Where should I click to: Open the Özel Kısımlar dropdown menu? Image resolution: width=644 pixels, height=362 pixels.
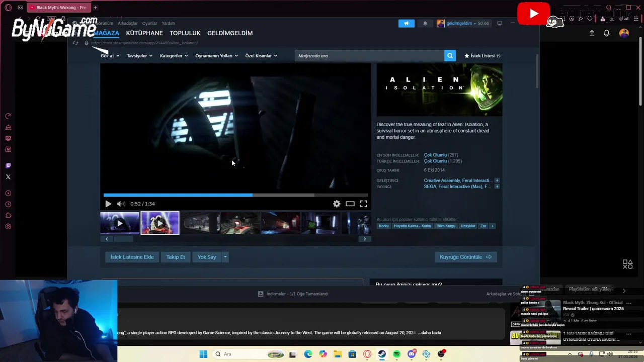pos(261,56)
